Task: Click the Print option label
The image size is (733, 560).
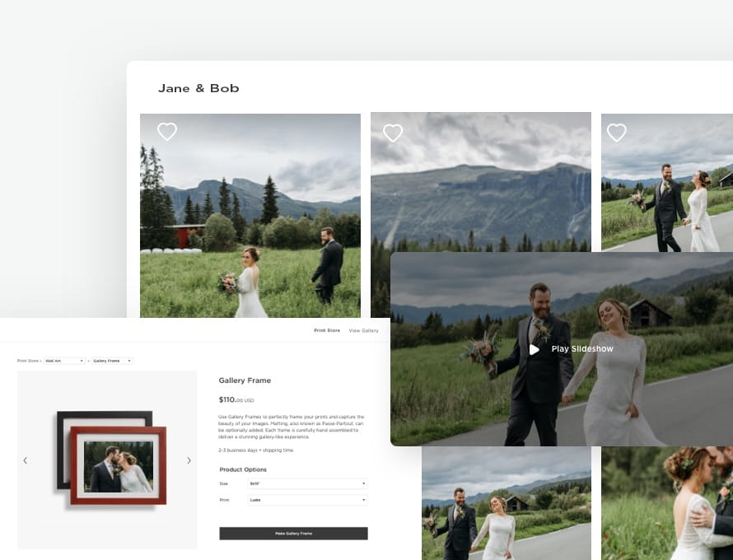Action: 224,500
